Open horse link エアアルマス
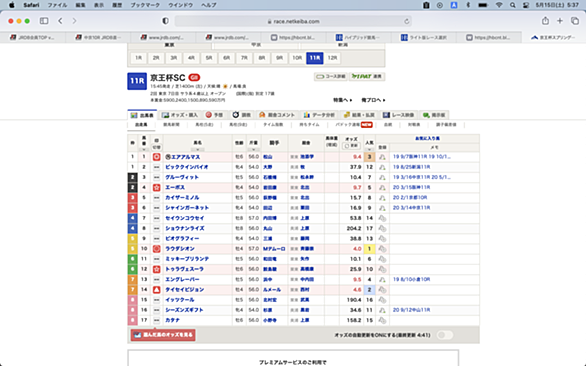 pos(185,157)
